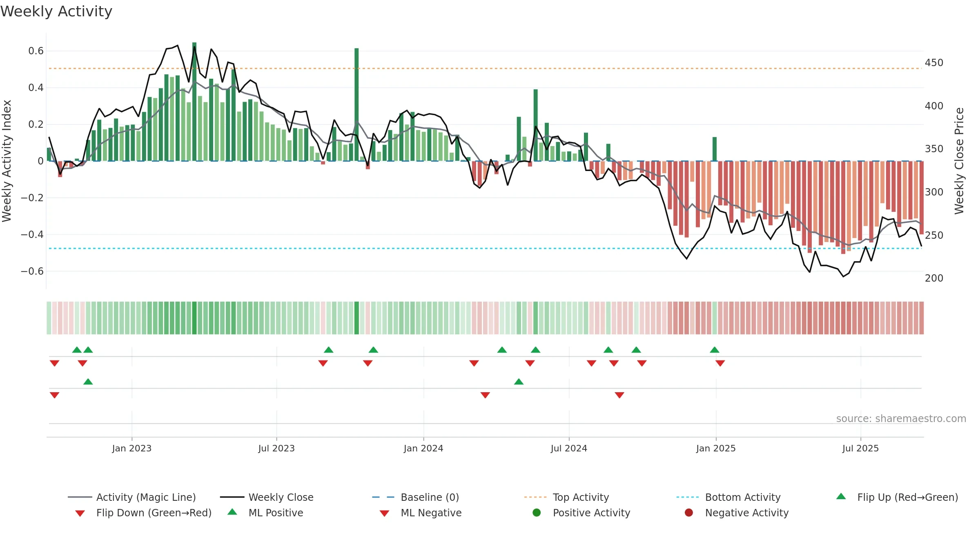Click the gray Magic Line legend line sample
This screenshot has height=551, width=980.
[80, 497]
